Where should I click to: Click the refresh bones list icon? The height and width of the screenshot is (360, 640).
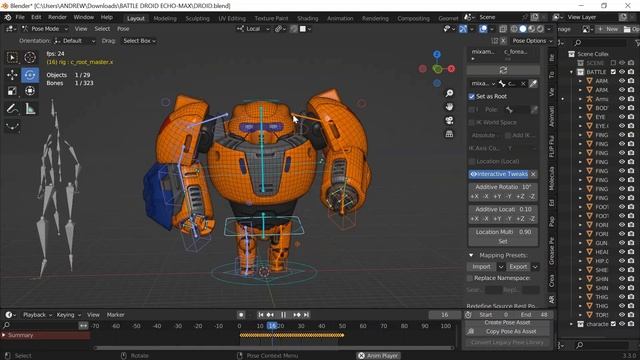503,70
